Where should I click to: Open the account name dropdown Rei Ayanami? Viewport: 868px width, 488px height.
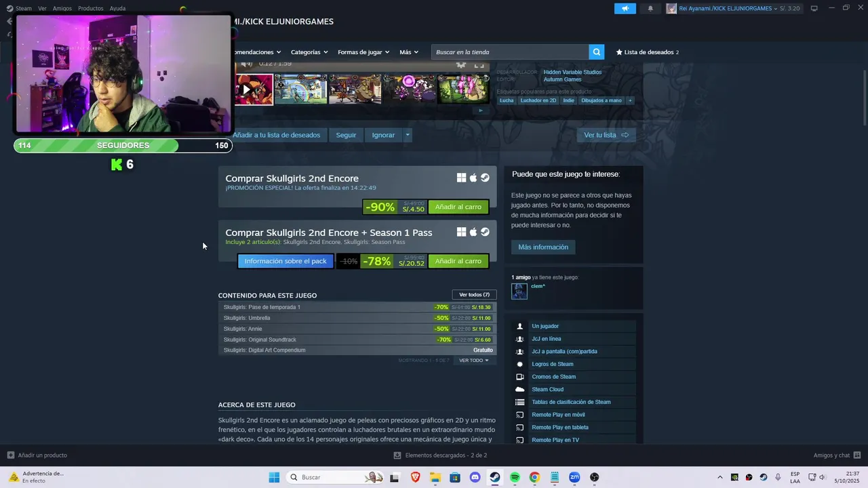pos(728,8)
